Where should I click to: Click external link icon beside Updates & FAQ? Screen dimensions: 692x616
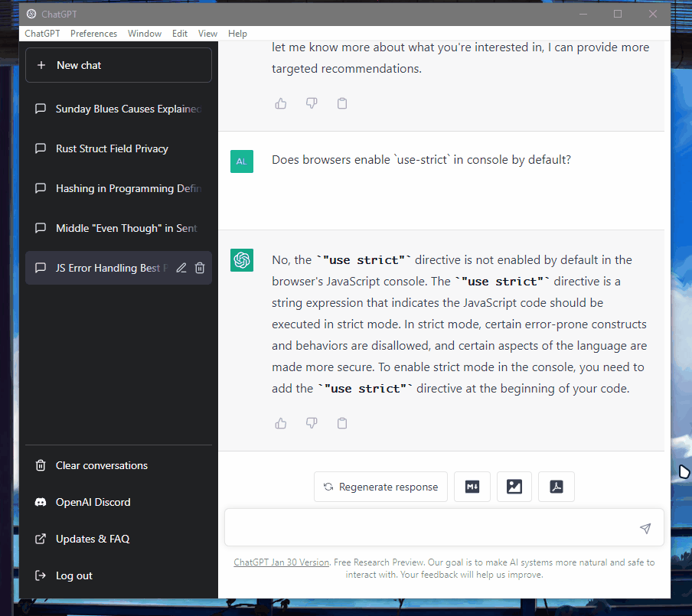(x=41, y=539)
